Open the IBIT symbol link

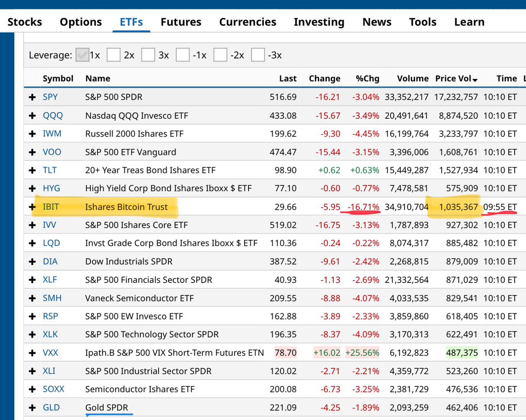click(x=51, y=207)
